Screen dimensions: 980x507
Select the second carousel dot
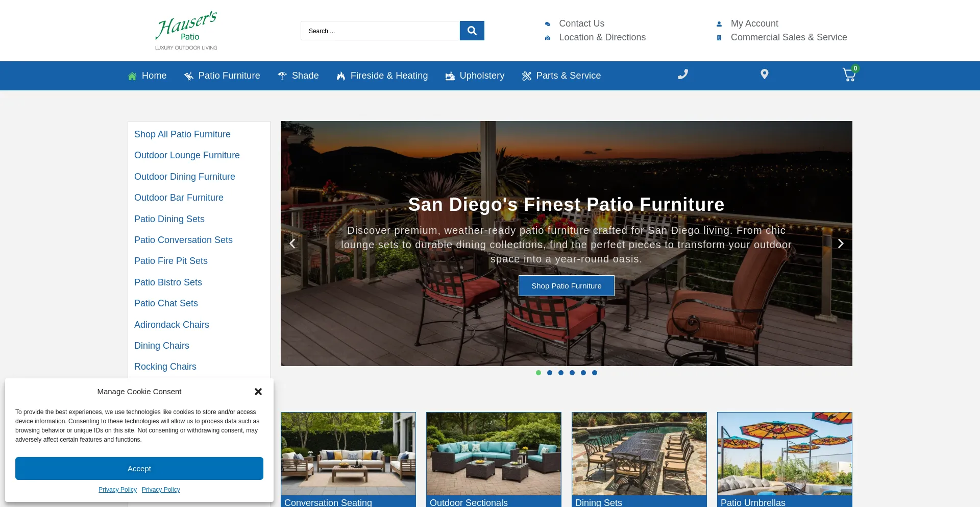coord(550,373)
